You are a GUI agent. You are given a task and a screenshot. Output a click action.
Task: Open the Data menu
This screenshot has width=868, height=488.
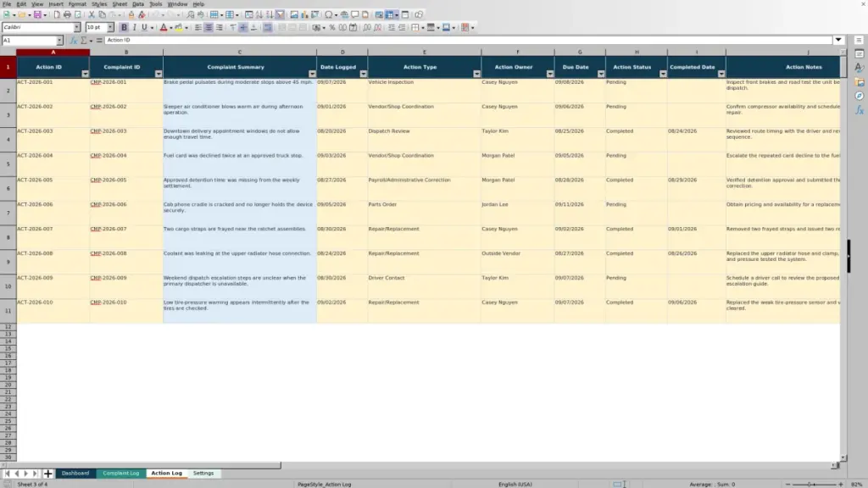click(x=138, y=4)
